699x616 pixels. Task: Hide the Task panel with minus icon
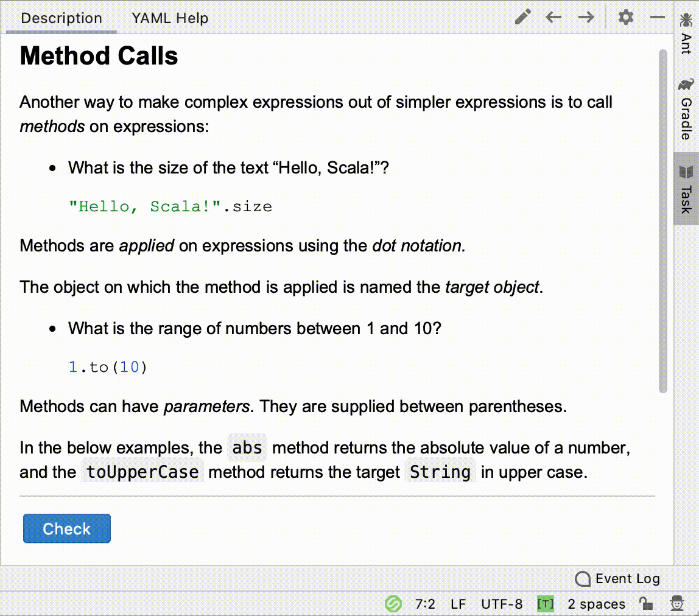tap(657, 18)
